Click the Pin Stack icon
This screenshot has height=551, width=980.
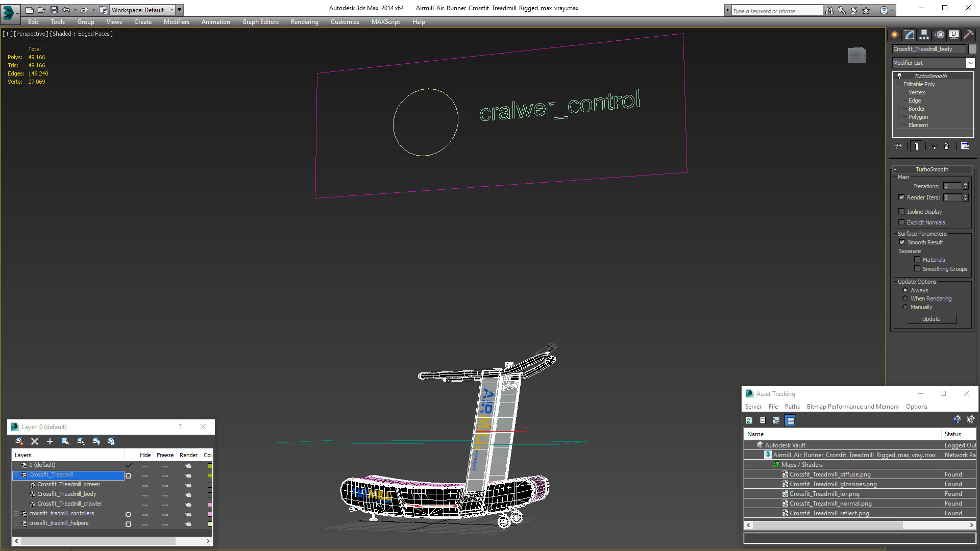point(899,146)
